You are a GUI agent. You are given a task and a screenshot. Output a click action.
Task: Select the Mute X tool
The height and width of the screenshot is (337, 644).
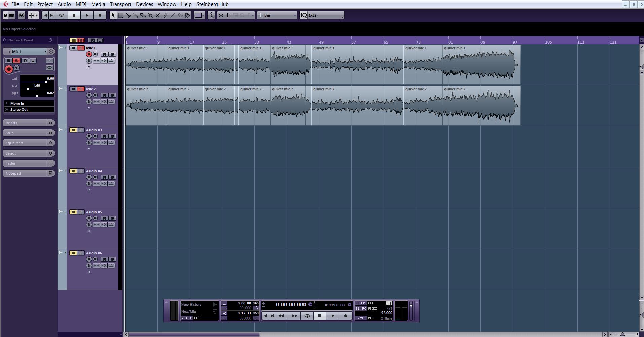[x=158, y=15]
